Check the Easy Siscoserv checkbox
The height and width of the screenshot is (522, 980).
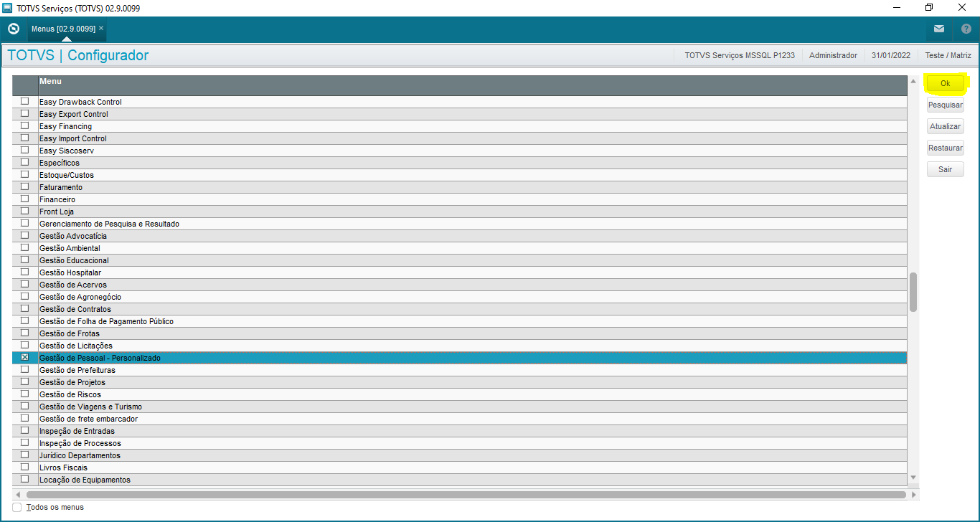click(x=25, y=151)
